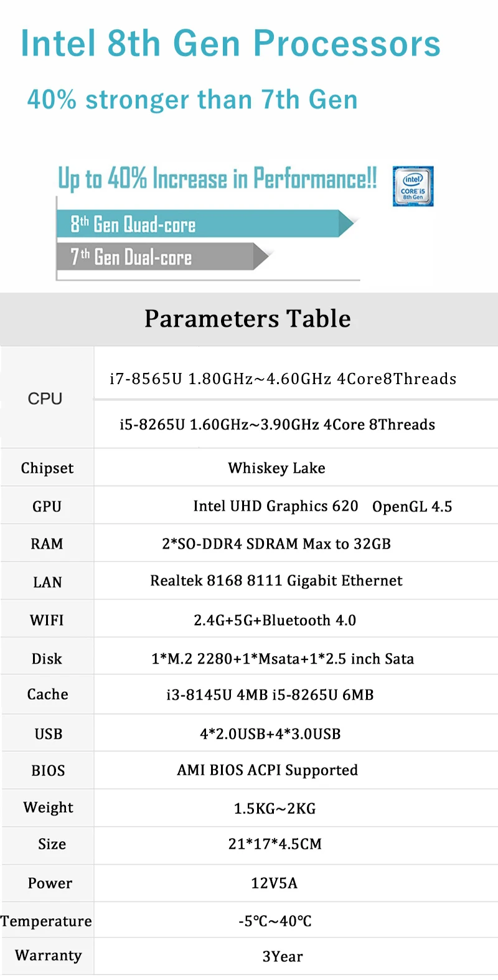Click the Intel UHD Graphics 620 entry
This screenshot has width=498, height=980.
coord(276,506)
